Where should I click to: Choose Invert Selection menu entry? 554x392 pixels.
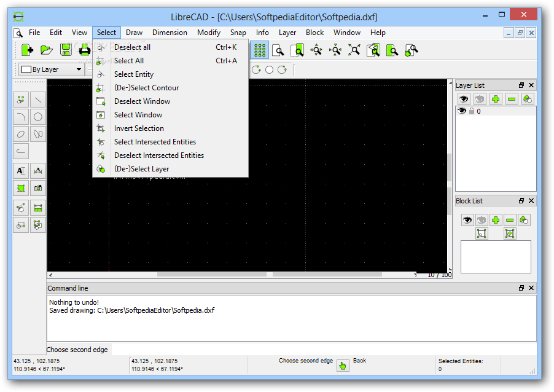[170, 128]
